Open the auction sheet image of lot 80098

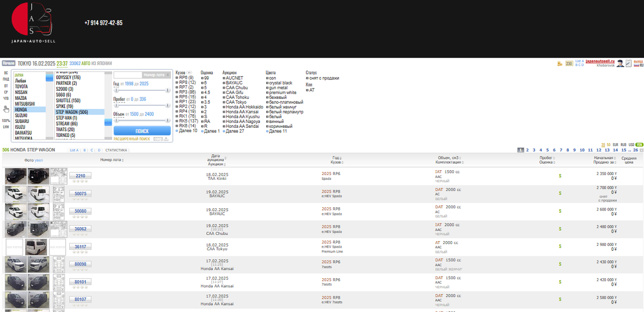[x=58, y=265]
